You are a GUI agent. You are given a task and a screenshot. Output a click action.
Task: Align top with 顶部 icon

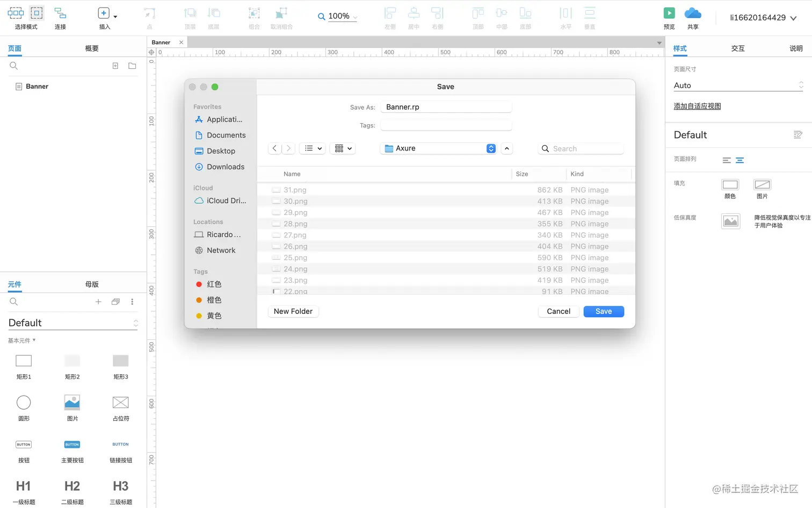tap(478, 13)
